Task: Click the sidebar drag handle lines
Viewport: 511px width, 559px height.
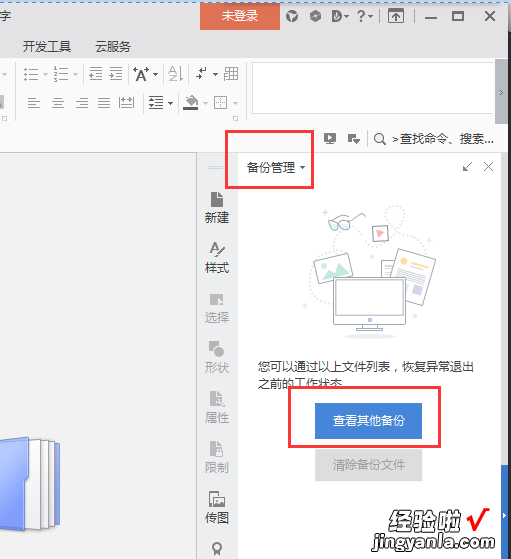Action: click(215, 167)
